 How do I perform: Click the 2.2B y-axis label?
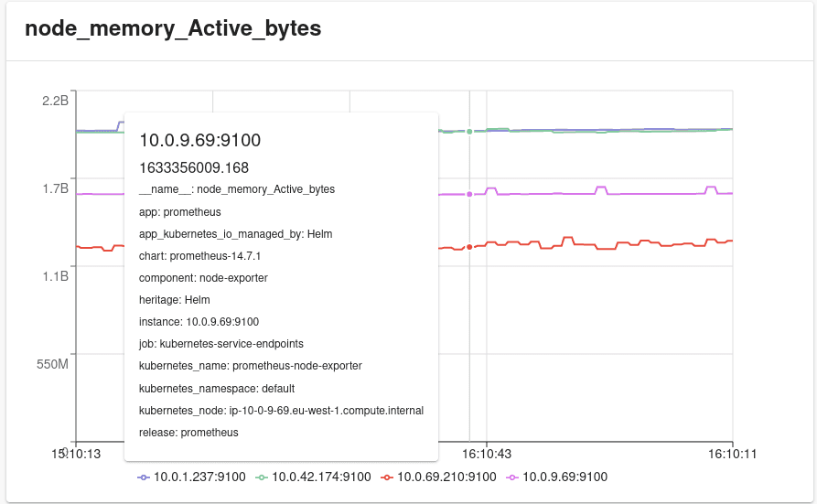coord(55,101)
